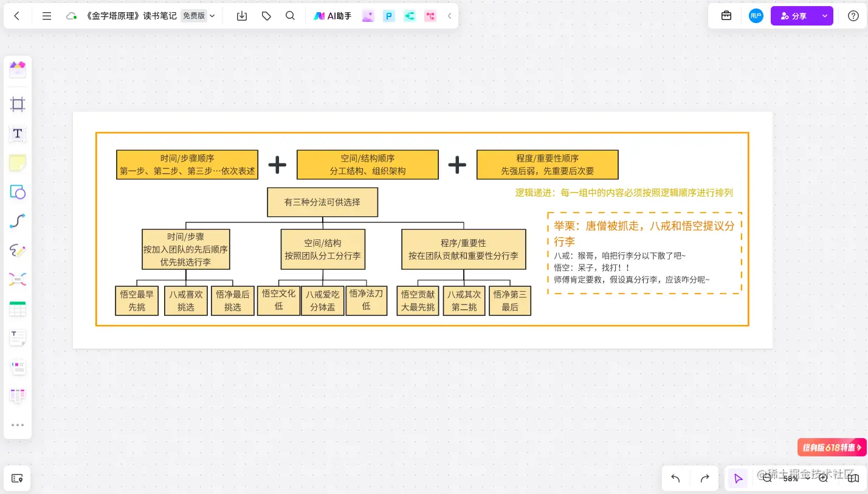The image size is (868, 494).
Task: Open the green mind map plugin icon
Action: click(x=410, y=16)
